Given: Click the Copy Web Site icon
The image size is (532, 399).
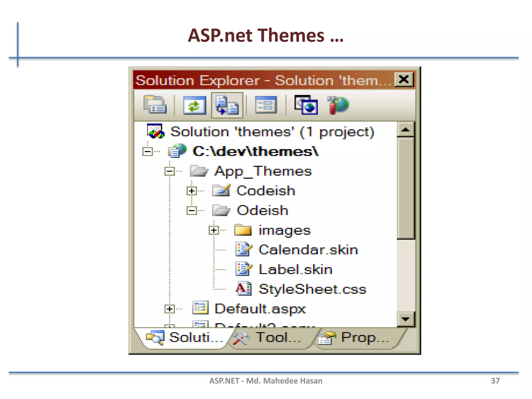Looking at the screenshot, I should click(x=306, y=105).
